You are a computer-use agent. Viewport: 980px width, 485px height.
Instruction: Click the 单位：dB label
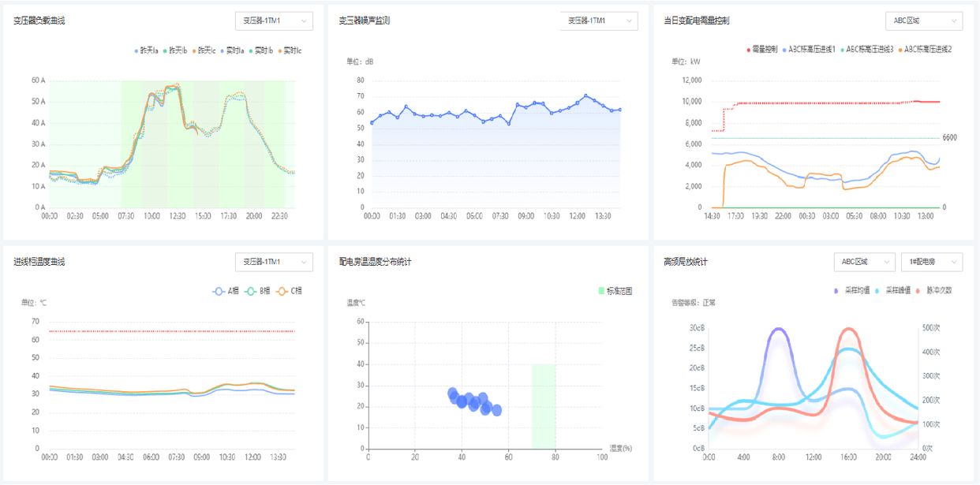(361, 61)
